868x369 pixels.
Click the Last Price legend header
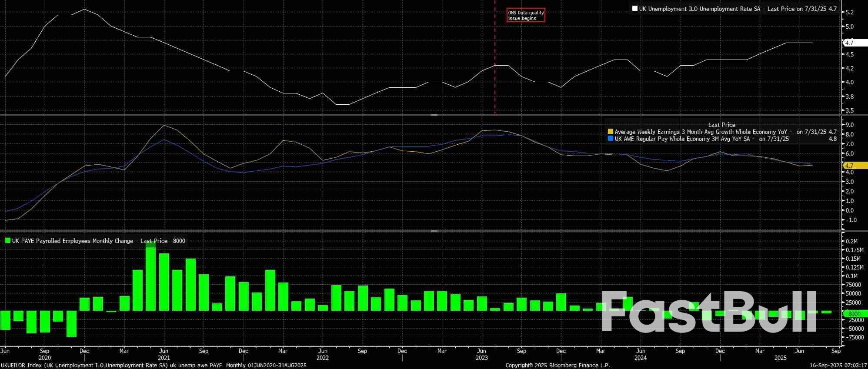[721, 125]
